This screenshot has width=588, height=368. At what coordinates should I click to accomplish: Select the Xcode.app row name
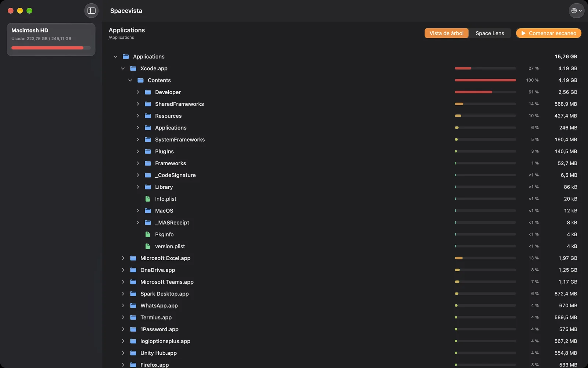coord(154,68)
